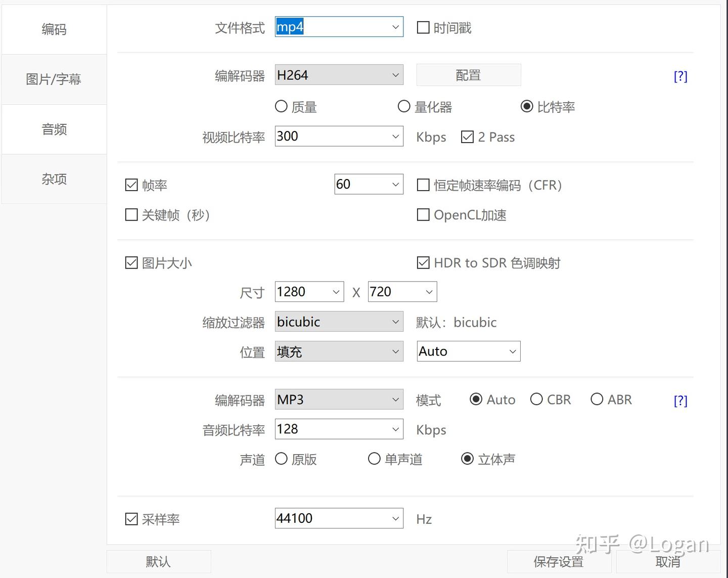This screenshot has width=728, height=578.
Task: Select 单声道 audio channel
Action: [374, 459]
